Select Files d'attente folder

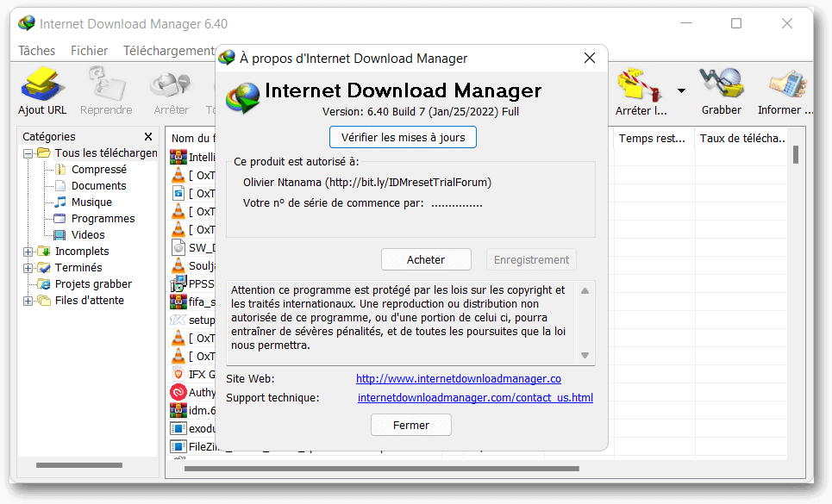89,301
